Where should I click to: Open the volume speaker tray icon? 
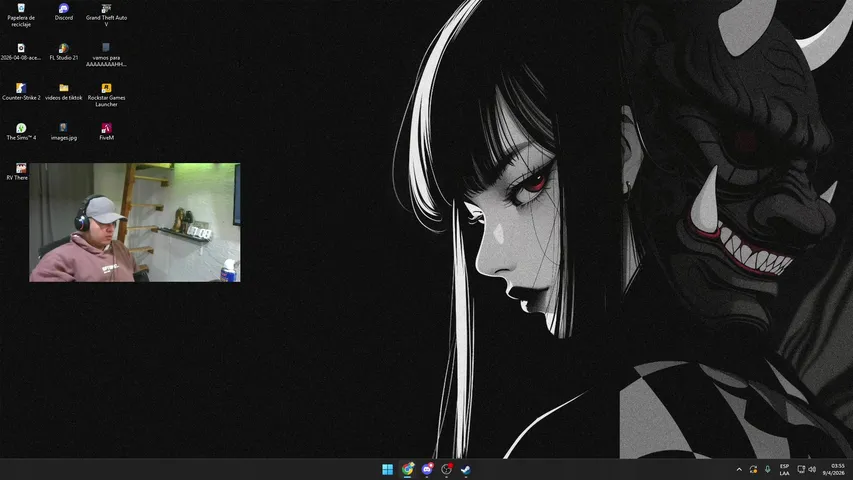click(812, 469)
